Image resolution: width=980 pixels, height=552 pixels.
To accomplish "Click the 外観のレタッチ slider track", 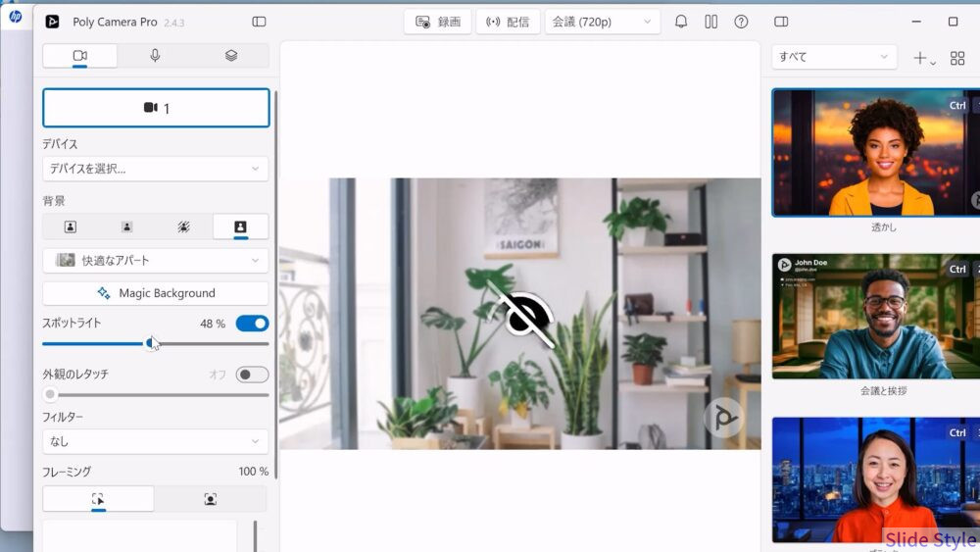I will 156,394.
